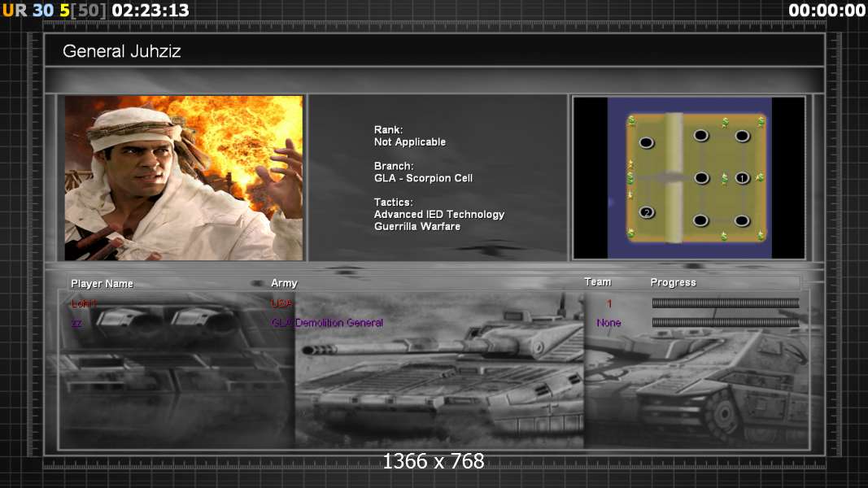The width and height of the screenshot is (868, 488).
Task: Click the "UR" label in the top bar
Action: tap(15, 10)
